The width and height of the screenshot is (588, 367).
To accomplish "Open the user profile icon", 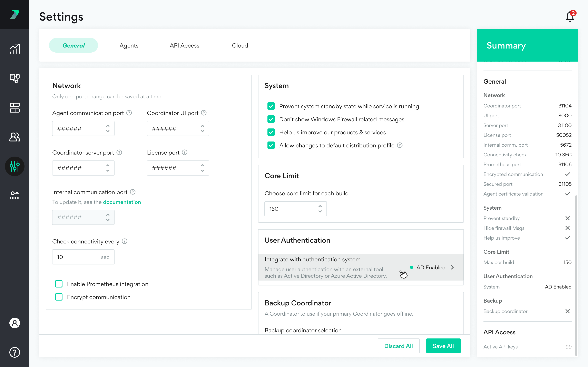I will pos(14,323).
